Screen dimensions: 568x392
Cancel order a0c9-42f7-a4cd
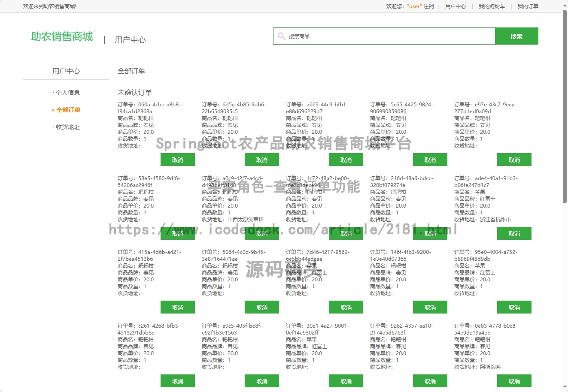[262, 234]
